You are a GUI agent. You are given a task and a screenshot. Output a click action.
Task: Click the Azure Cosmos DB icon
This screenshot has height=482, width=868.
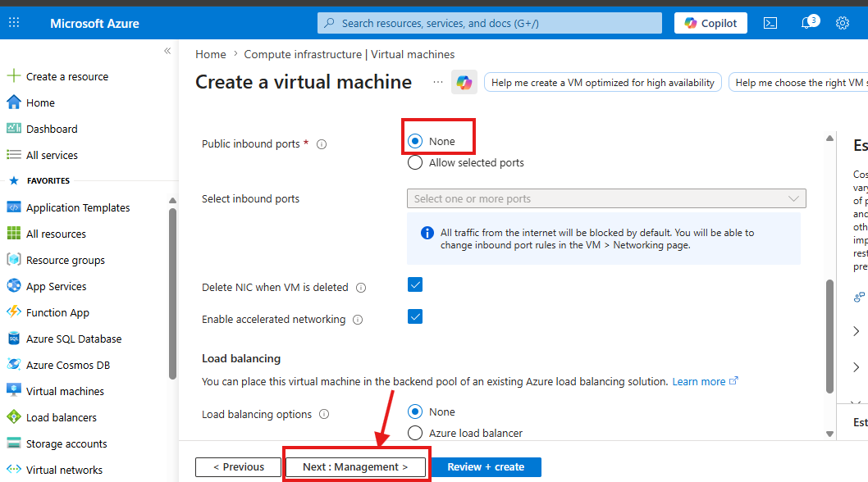click(x=14, y=364)
